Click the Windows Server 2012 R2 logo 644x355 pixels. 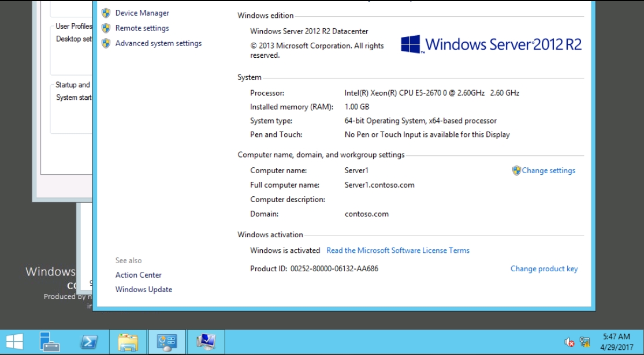[x=491, y=44]
